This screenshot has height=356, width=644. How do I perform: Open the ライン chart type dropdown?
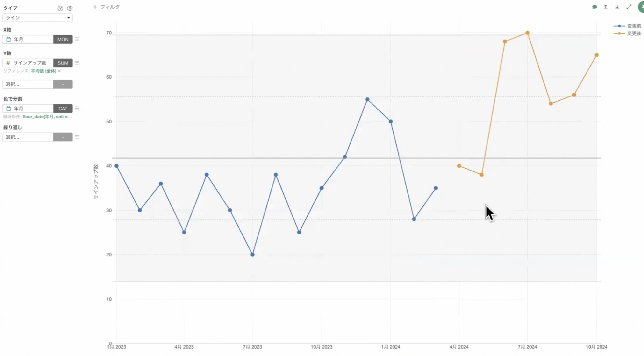pyautogui.click(x=37, y=18)
